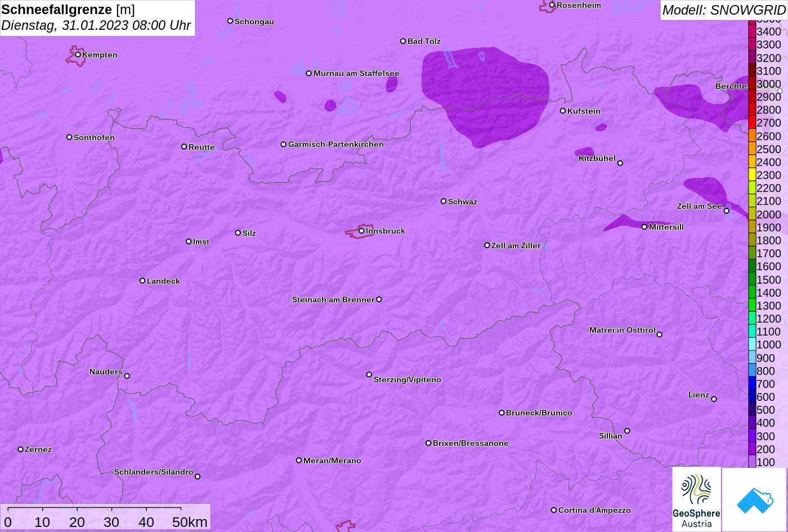Click the "Zell am Ziller" label

516,245
